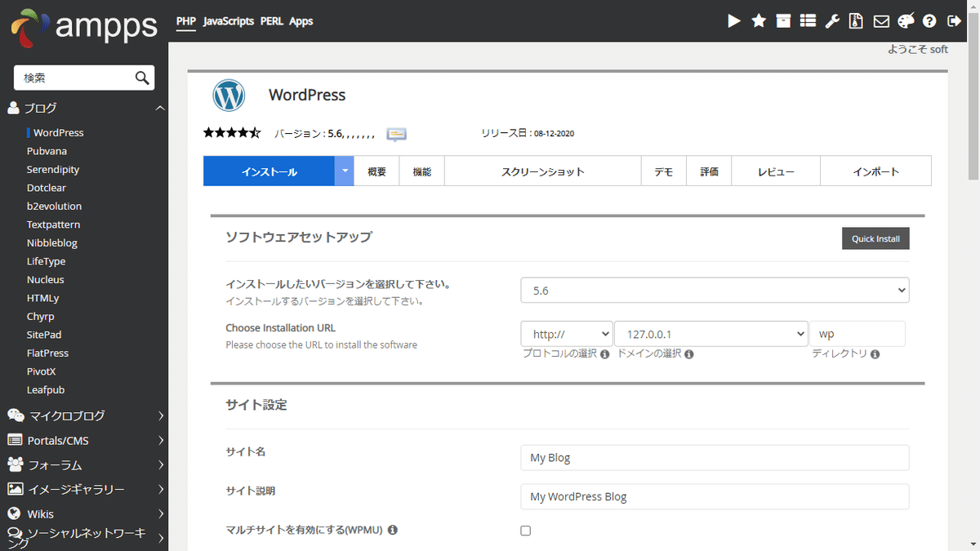Open the star favorites icon
The height and width of the screenshot is (551, 980).
click(759, 21)
